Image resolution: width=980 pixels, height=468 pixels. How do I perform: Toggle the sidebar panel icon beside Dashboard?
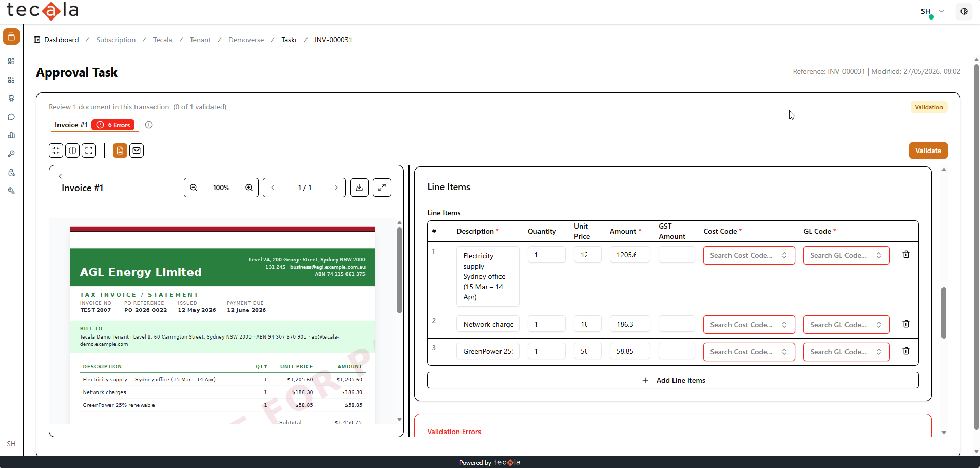(x=37, y=40)
